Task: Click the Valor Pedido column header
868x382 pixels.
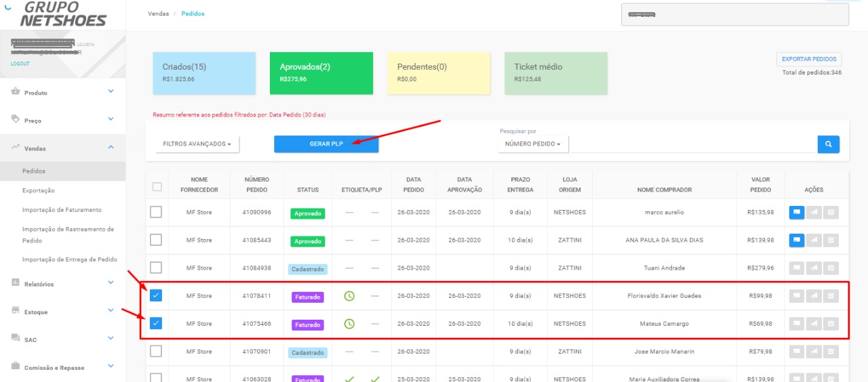Action: point(760,184)
